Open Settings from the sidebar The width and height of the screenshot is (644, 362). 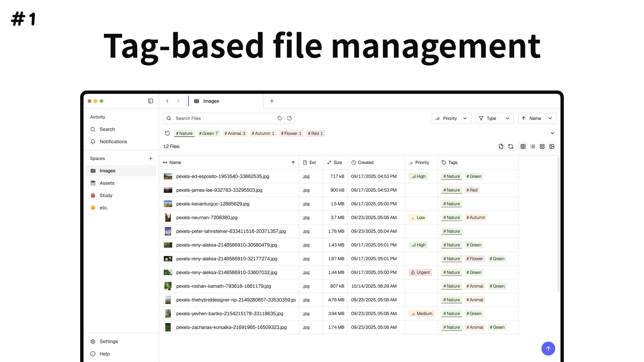pos(108,341)
